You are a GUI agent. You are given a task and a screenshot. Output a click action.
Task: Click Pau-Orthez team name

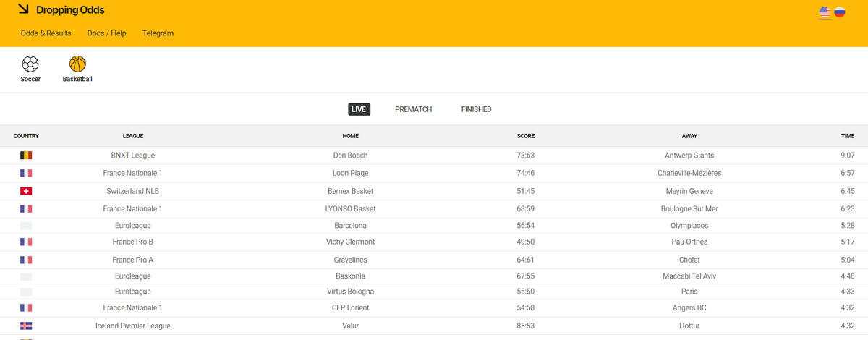click(689, 242)
